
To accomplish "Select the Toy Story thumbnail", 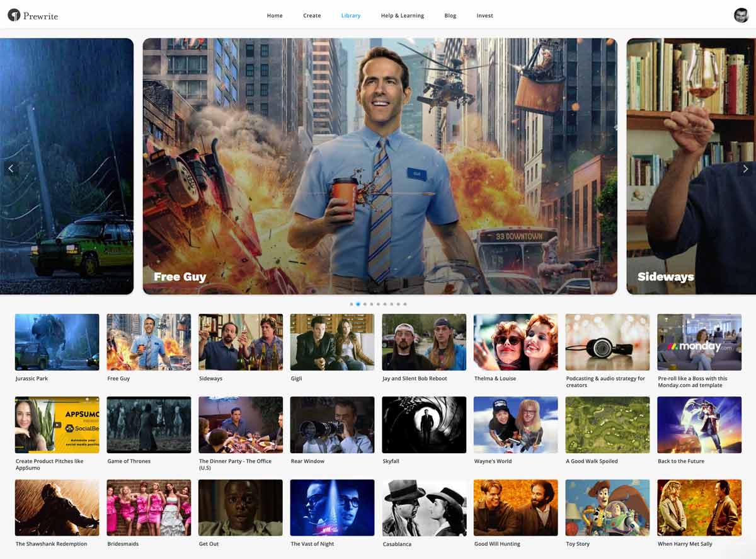I will [x=607, y=507].
